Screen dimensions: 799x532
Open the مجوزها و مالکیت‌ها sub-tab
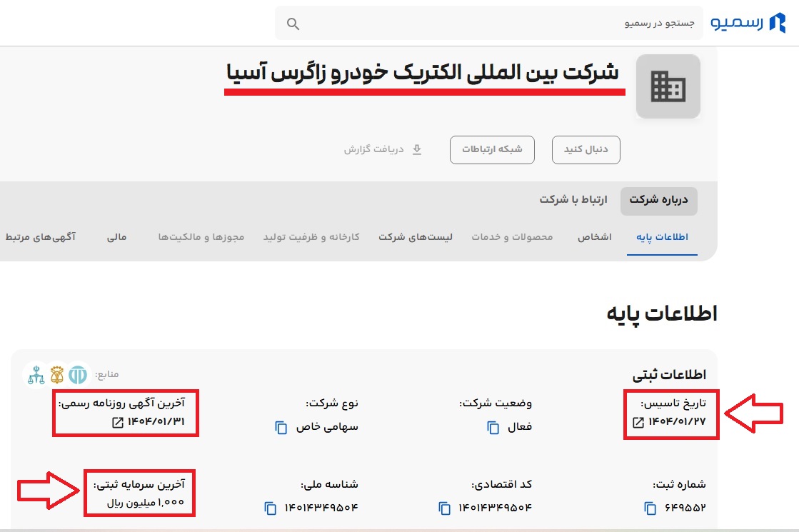[x=201, y=238]
